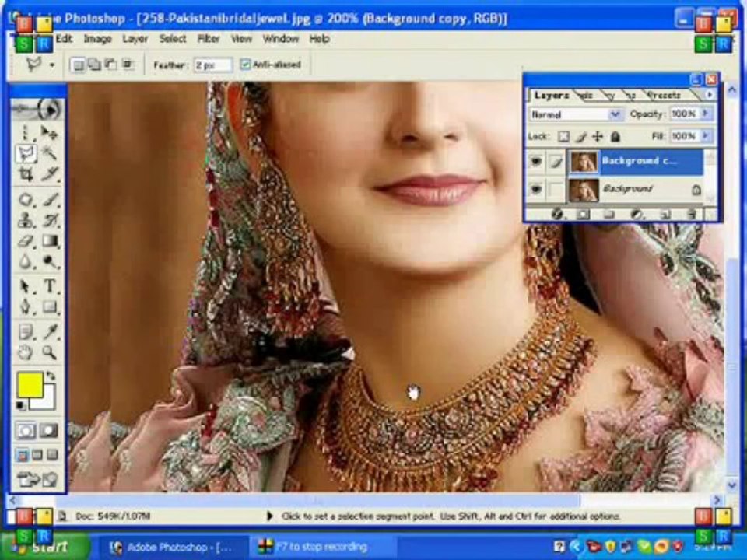Select the Move tool
The image size is (747, 560).
coord(50,132)
